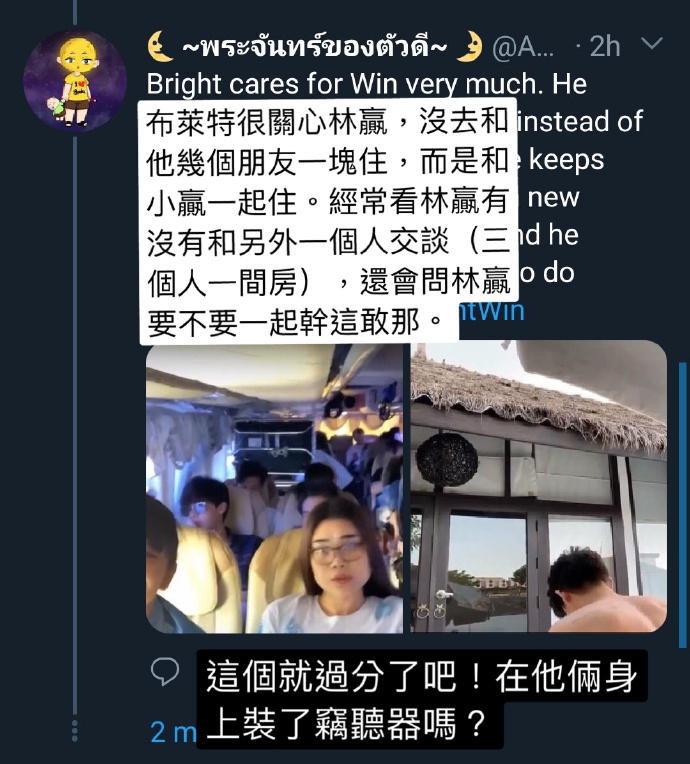Open the bus interior photo
690x764 pixels.
(274, 489)
